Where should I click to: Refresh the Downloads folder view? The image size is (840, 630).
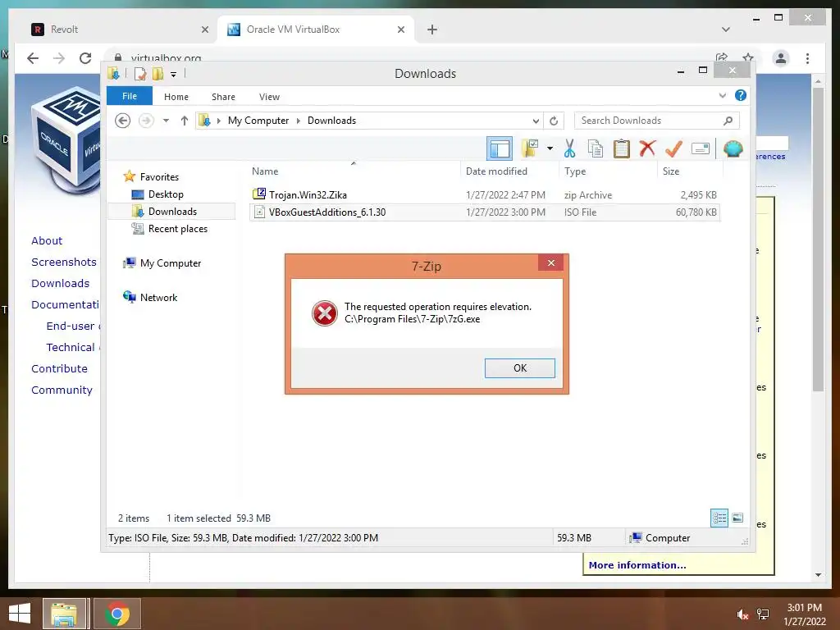point(554,121)
